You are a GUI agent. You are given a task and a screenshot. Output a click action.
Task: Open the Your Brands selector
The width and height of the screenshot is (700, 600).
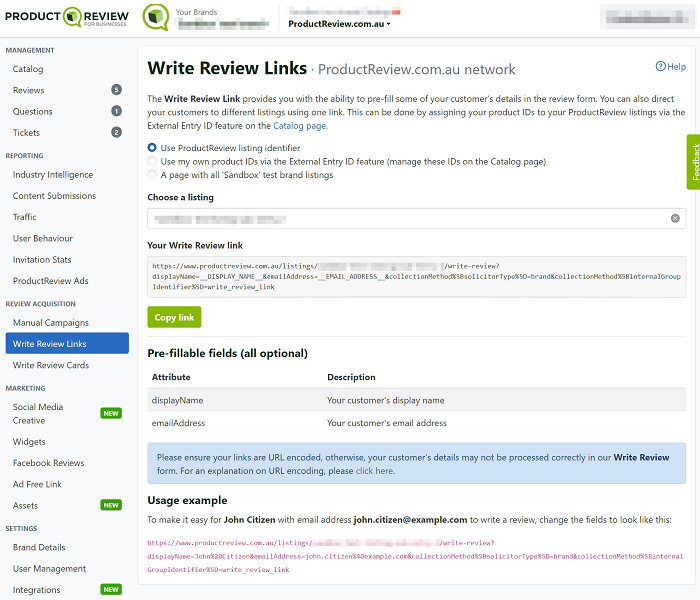click(222, 19)
